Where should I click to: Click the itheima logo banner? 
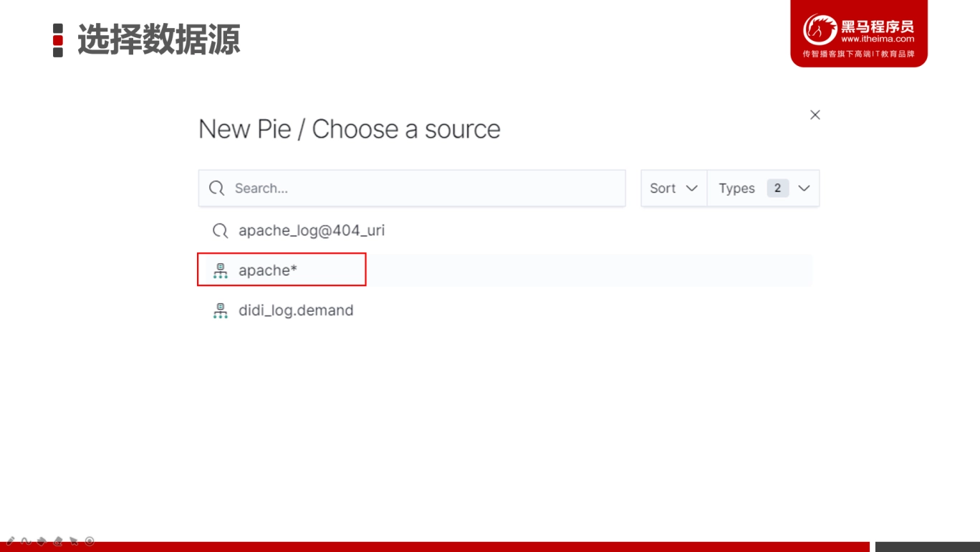tap(859, 33)
